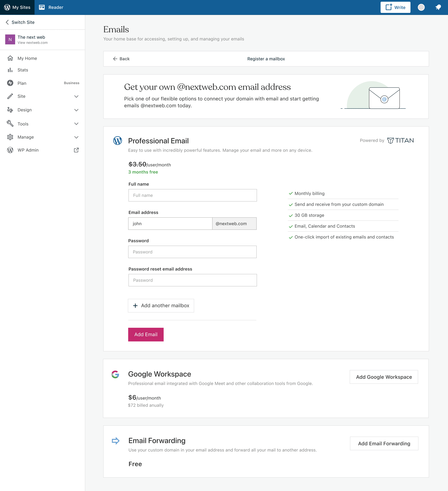Open notifications bell icon

coord(438,7)
